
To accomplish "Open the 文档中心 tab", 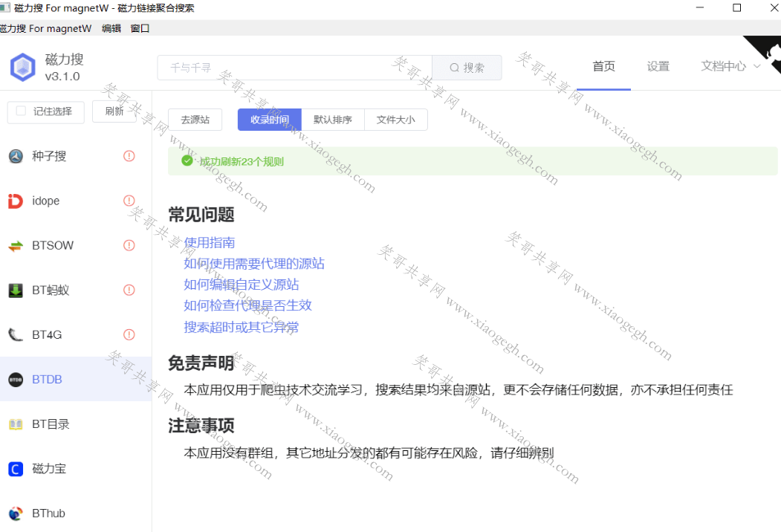I will 724,66.
